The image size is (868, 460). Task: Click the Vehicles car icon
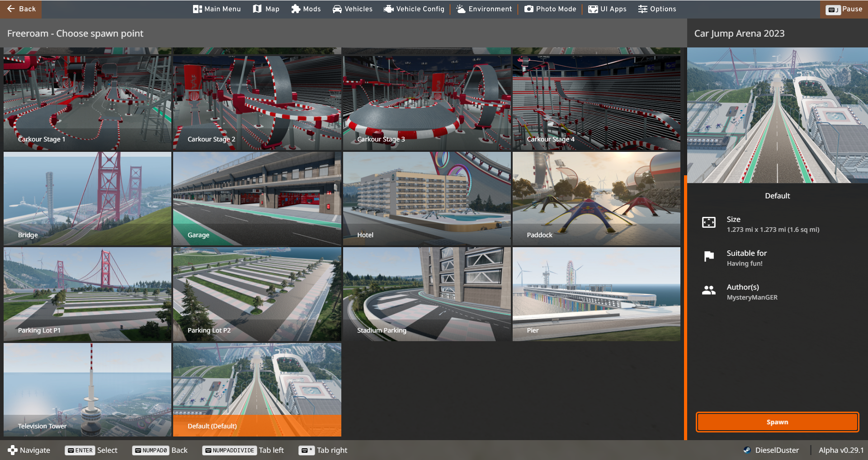pos(337,9)
